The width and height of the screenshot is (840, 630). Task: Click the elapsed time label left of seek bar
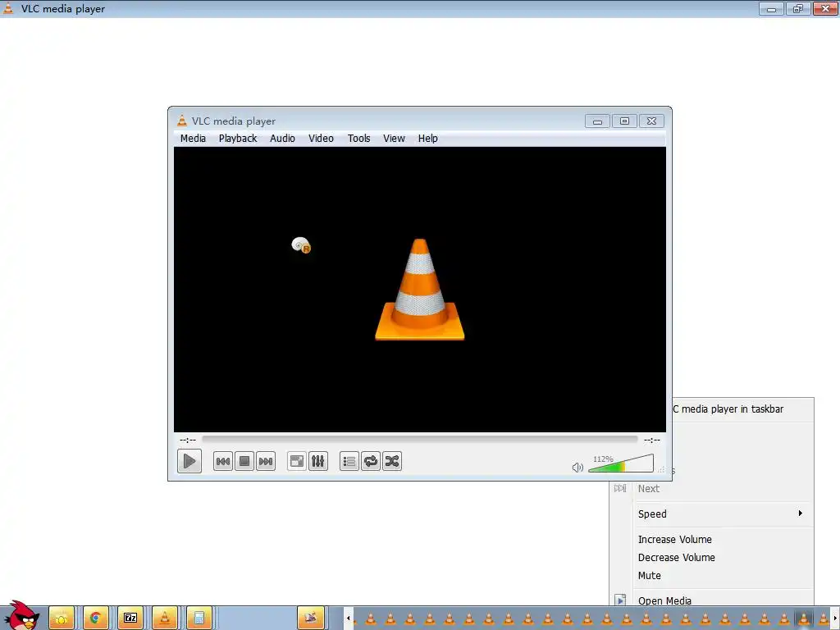[188, 440]
